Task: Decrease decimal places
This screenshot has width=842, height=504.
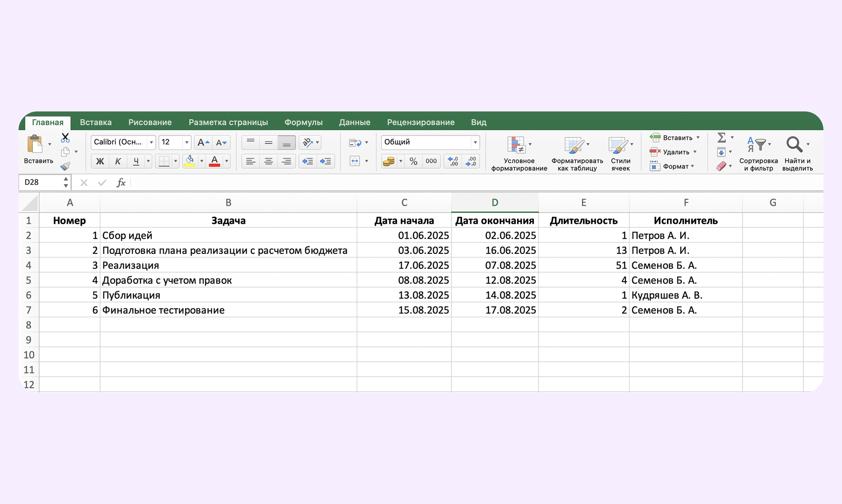Action: (x=471, y=161)
